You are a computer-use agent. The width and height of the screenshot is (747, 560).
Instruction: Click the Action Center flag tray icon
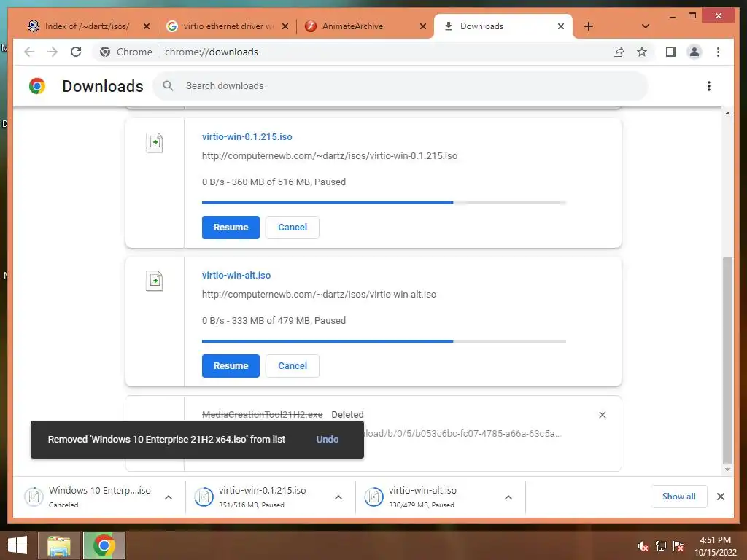678,545
